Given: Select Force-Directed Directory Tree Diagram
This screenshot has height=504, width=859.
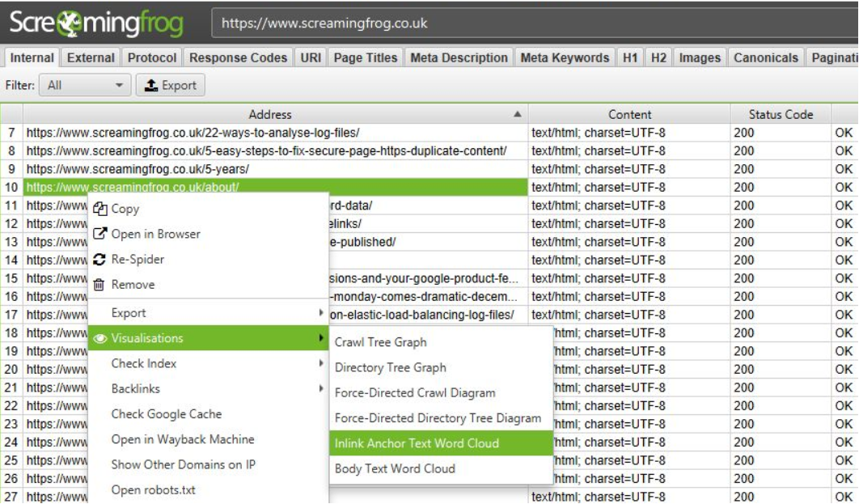Looking at the screenshot, I should [441, 418].
